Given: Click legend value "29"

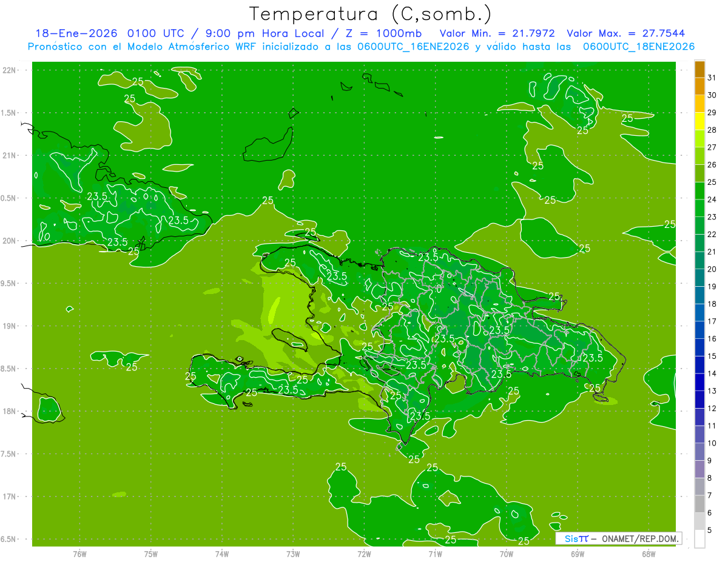Looking at the screenshot, I should click(x=712, y=113).
